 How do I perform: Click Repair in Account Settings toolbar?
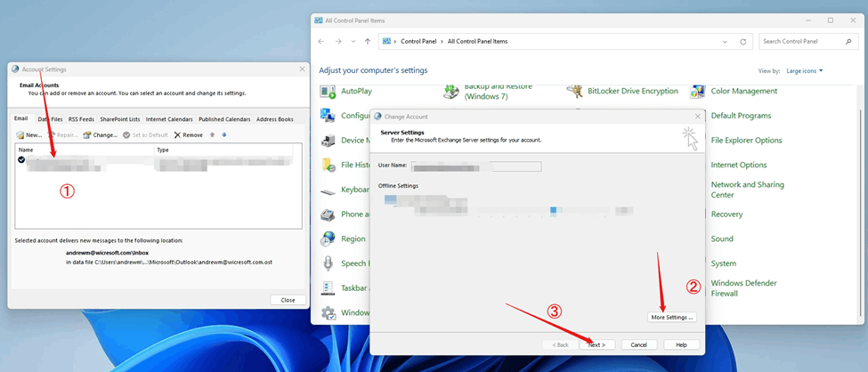click(x=63, y=135)
